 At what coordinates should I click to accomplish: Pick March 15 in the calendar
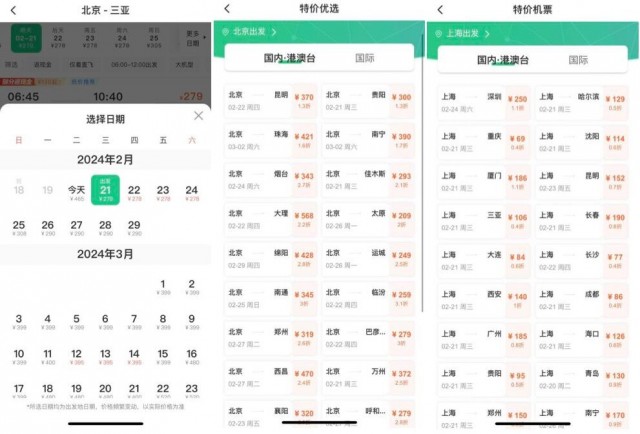[163, 356]
